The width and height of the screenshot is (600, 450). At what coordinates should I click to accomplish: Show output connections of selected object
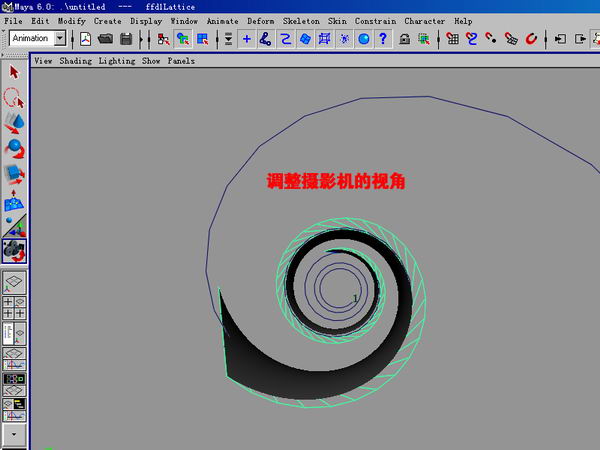tap(580, 39)
